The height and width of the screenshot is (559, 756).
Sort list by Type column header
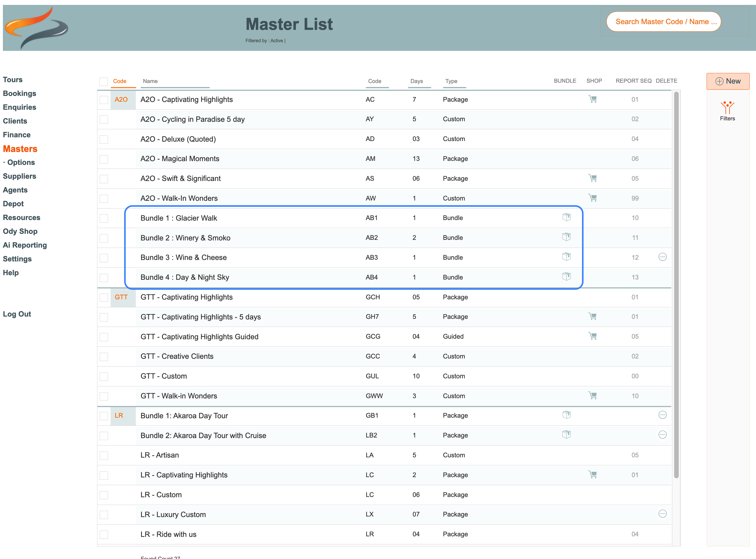point(451,81)
